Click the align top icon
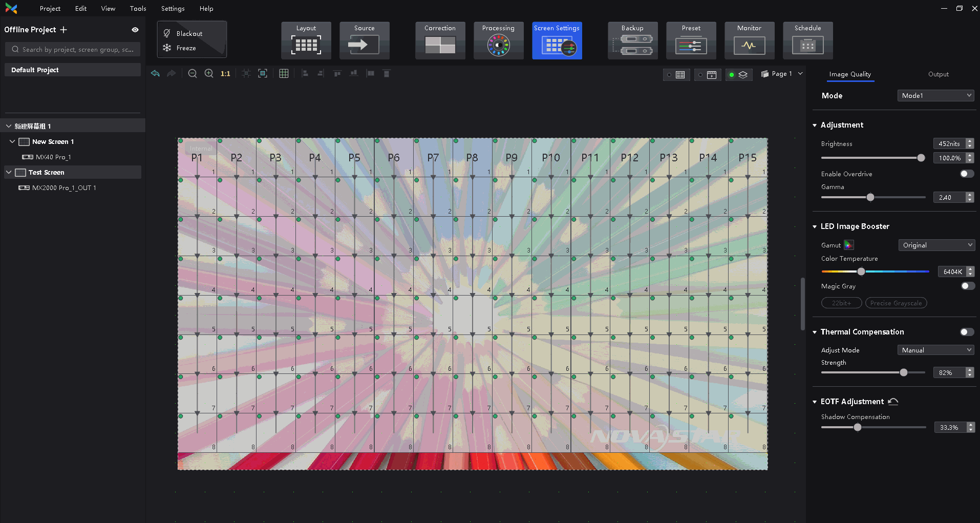The height and width of the screenshot is (523, 980). (337, 74)
